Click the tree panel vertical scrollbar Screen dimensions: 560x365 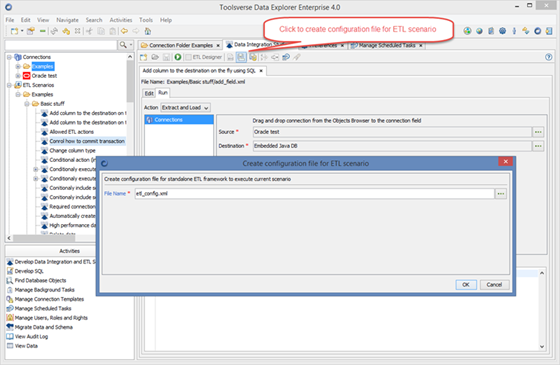click(x=130, y=82)
